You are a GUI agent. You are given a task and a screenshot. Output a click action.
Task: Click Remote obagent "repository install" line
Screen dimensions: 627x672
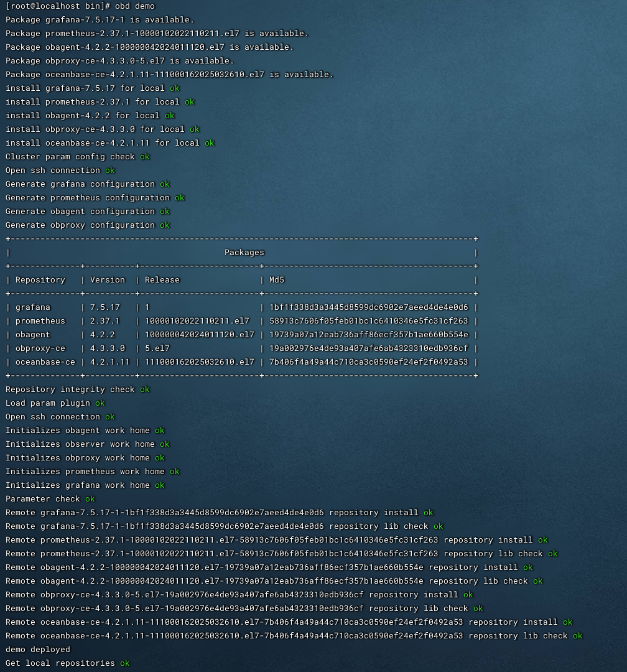tap(269, 568)
